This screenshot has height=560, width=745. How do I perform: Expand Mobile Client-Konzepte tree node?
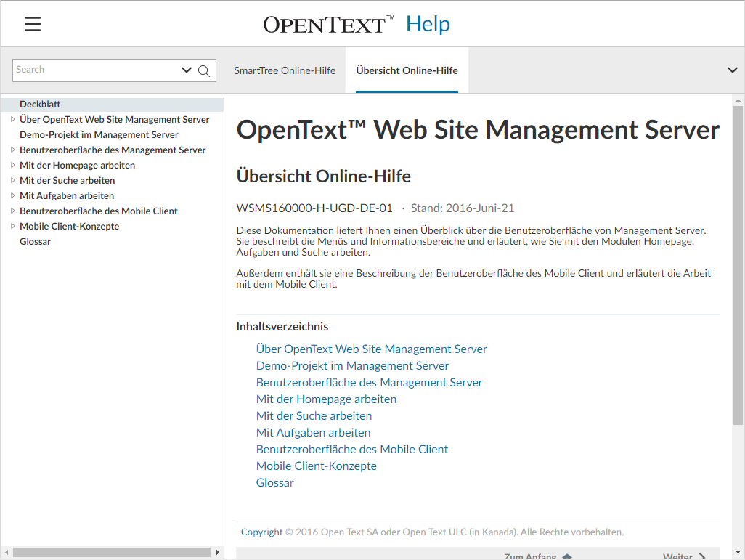(x=13, y=226)
